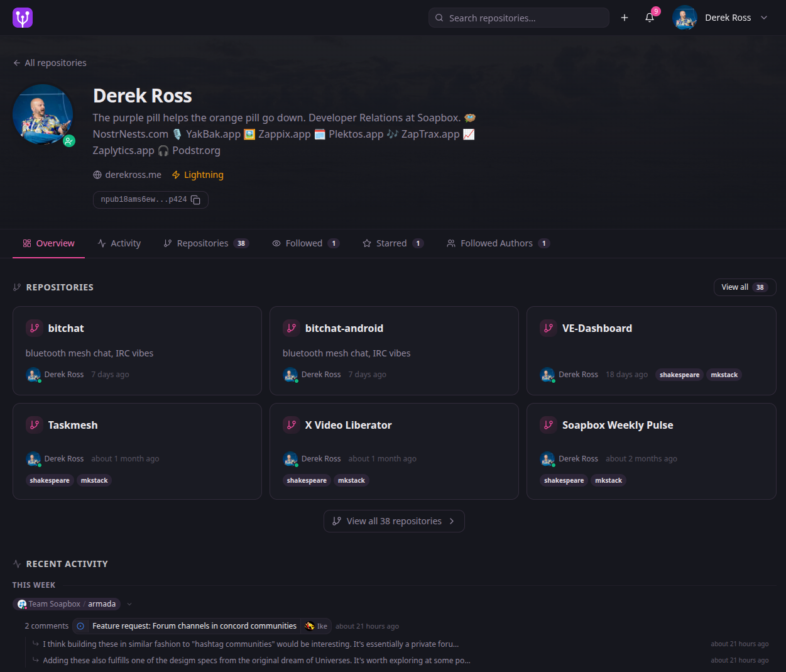This screenshot has width=786, height=672.
Task: Click the green follow badge on the profile avatar
Action: 69,141
